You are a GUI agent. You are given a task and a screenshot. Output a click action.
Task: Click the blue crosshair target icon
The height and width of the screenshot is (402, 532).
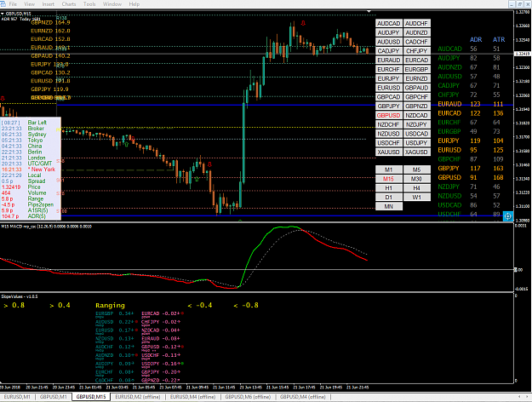(507, 216)
